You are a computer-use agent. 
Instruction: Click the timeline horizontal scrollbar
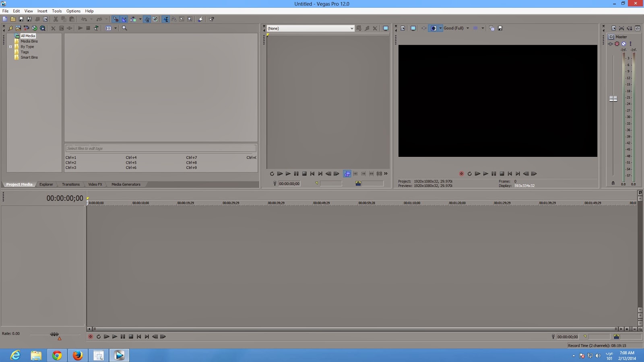click(354, 329)
